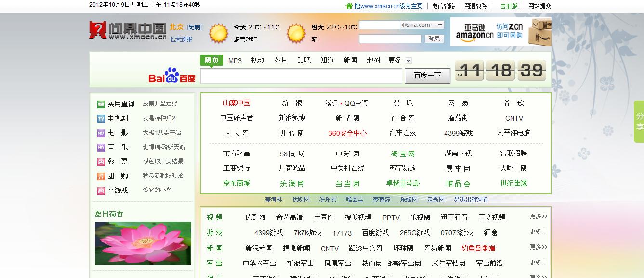Select the 网页 search tab
Image resolution: width=644 pixels, height=278 pixels.
pyautogui.click(x=212, y=60)
